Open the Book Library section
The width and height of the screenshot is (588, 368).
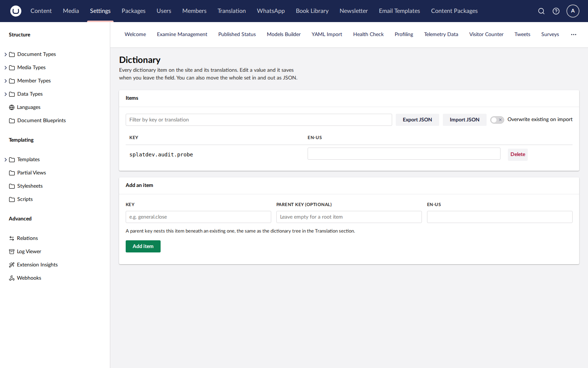[312, 11]
